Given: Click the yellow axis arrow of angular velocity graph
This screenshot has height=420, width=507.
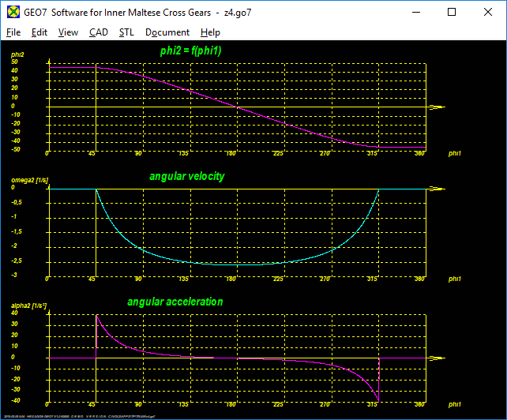Looking at the screenshot, I should (x=437, y=189).
